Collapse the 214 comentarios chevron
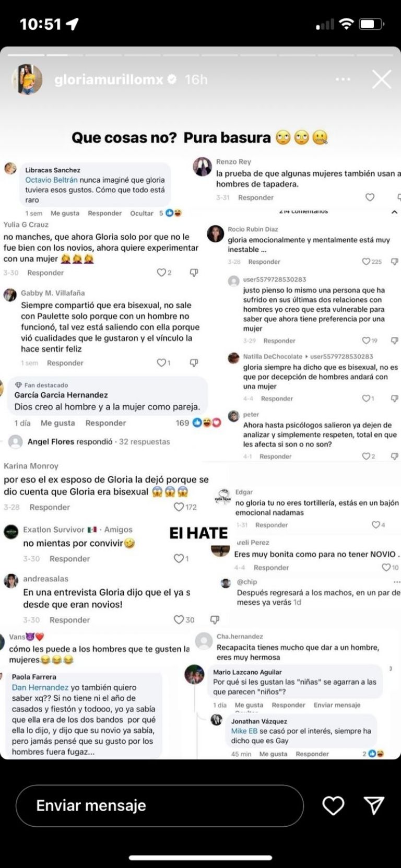This screenshot has height=868, width=401. point(394,212)
